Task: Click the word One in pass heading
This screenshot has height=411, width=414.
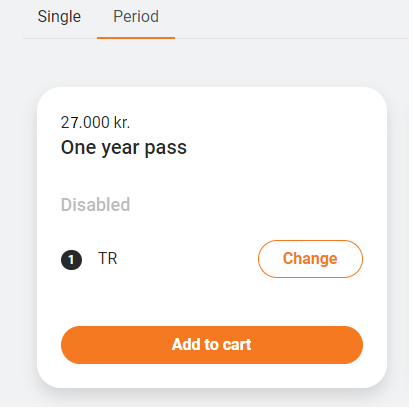Action: [78, 147]
